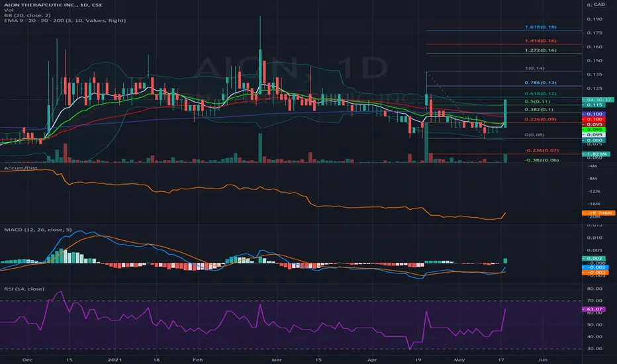617x364 pixels.
Task: Click 50.00 on the RSI scale
Action: (594, 325)
